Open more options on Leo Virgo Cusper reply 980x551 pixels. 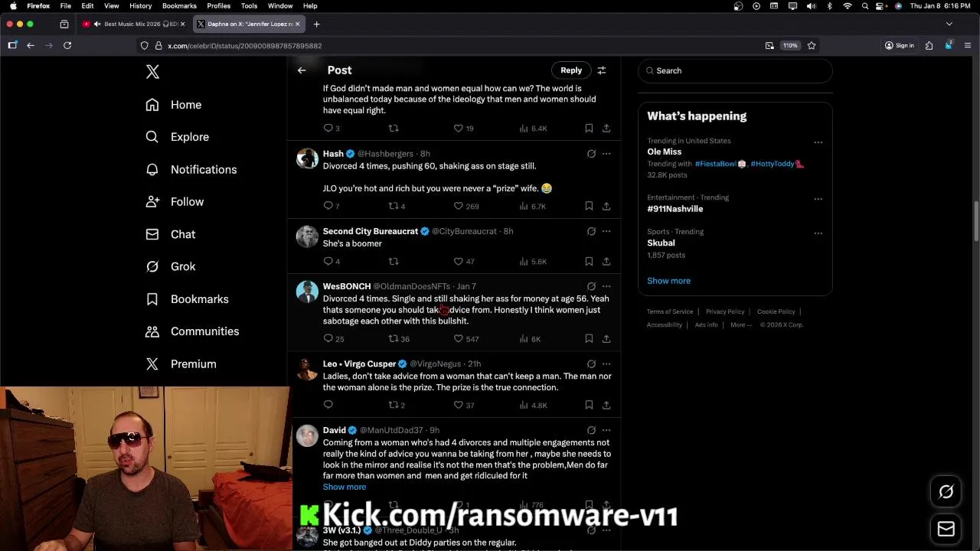pos(606,364)
